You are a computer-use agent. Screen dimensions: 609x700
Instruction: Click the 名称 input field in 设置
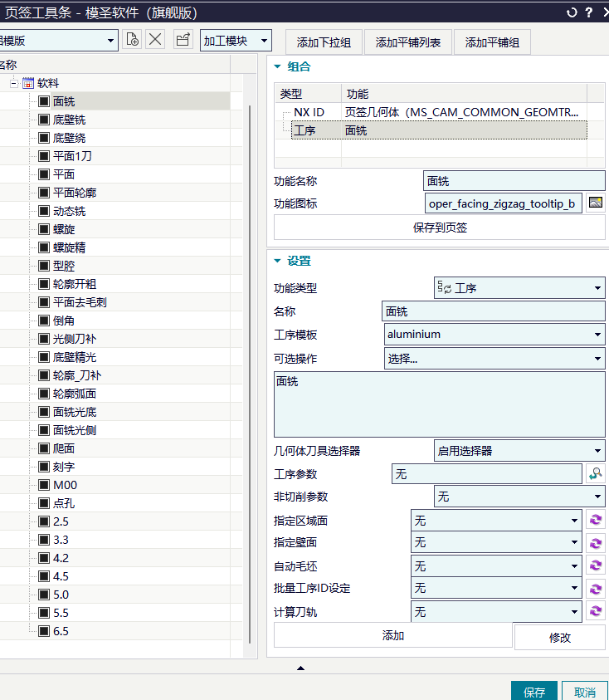(x=494, y=311)
